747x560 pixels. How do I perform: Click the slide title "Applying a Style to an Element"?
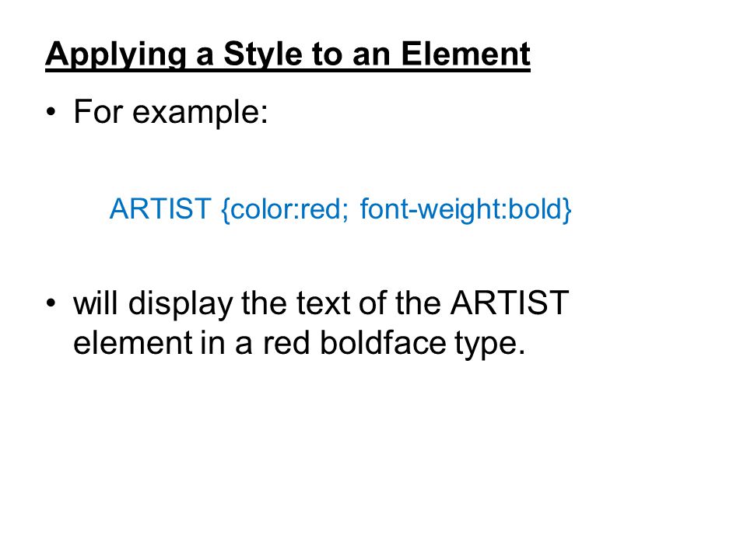288,55
